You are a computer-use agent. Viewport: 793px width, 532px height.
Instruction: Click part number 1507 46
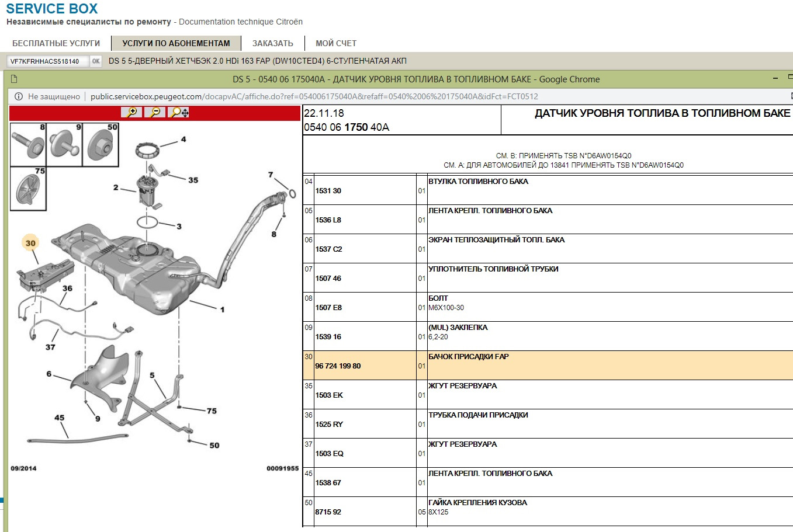328,279
